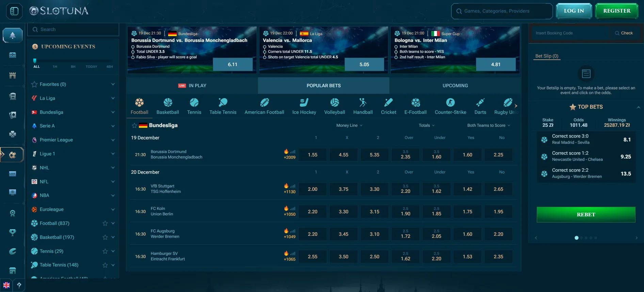Open the Money Line market dropdown

349,125
